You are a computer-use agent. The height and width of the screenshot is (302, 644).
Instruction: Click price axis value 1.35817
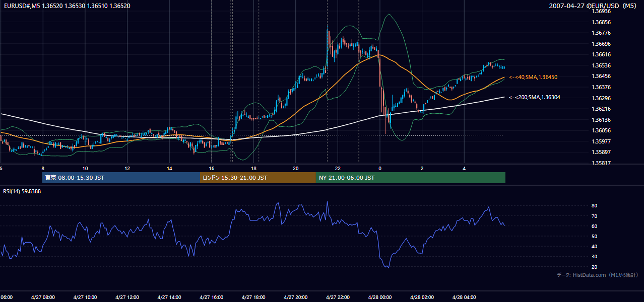coord(601,163)
